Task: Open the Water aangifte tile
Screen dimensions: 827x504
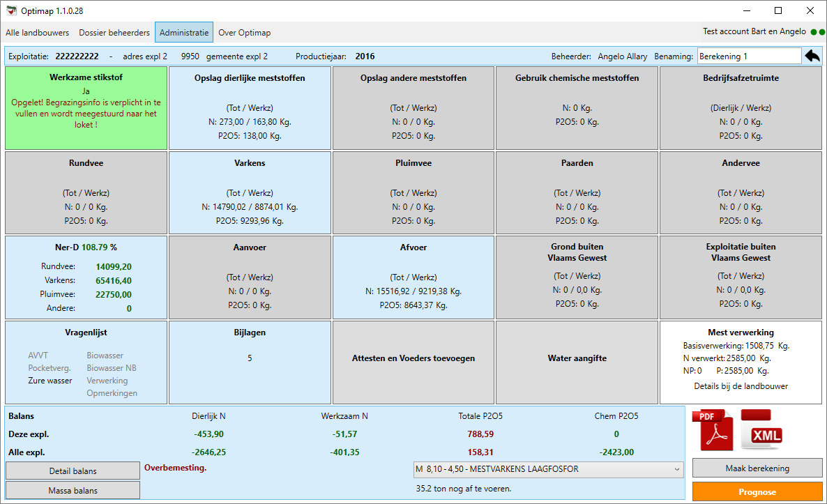Action: point(577,362)
